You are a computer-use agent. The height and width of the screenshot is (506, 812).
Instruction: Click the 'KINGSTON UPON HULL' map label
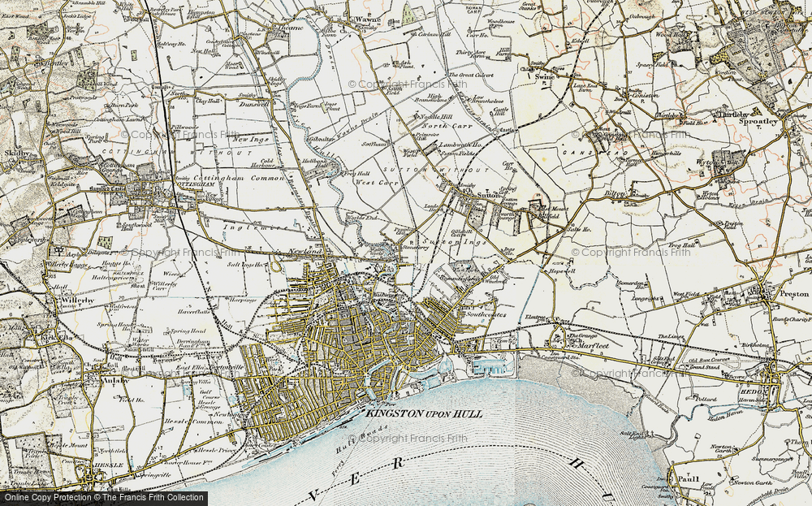pos(424,413)
